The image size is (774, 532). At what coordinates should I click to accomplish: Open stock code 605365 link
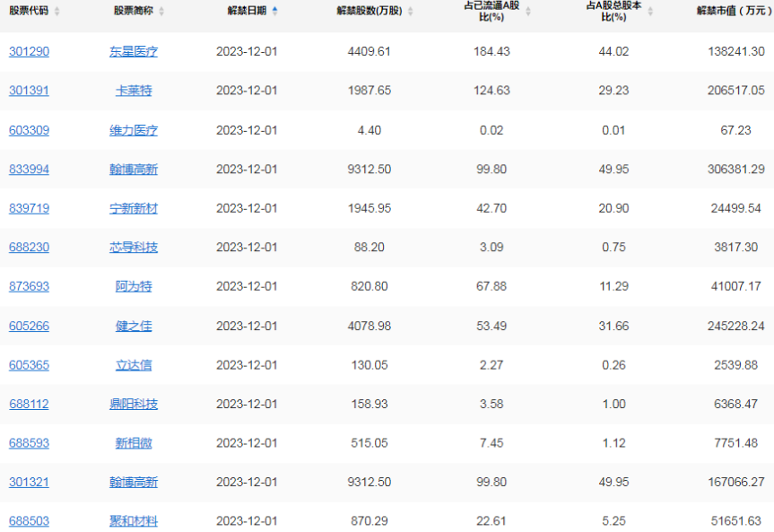(29, 365)
